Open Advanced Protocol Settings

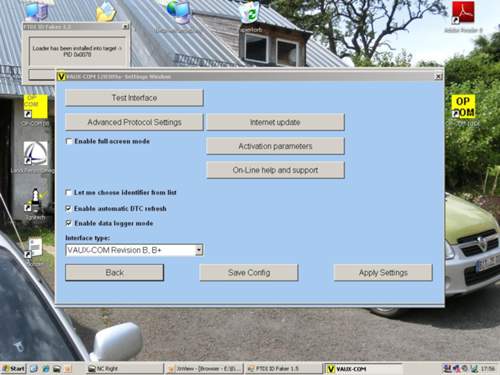134,122
